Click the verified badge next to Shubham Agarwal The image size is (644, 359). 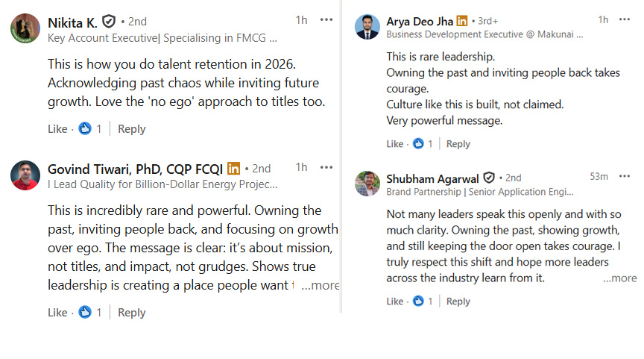[x=489, y=178]
